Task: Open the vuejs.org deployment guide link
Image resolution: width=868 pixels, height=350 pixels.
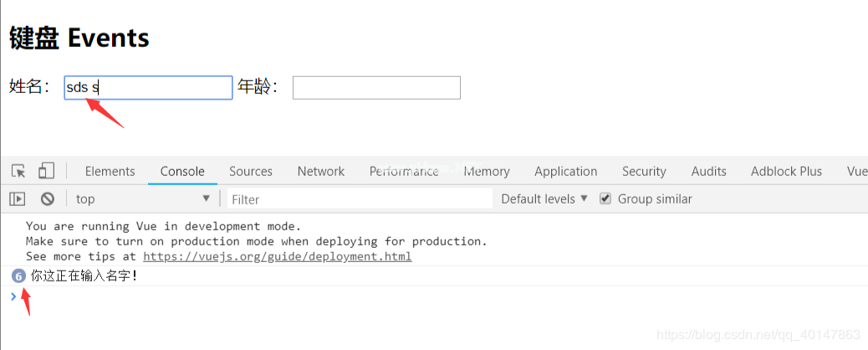Action: pyautogui.click(x=277, y=256)
